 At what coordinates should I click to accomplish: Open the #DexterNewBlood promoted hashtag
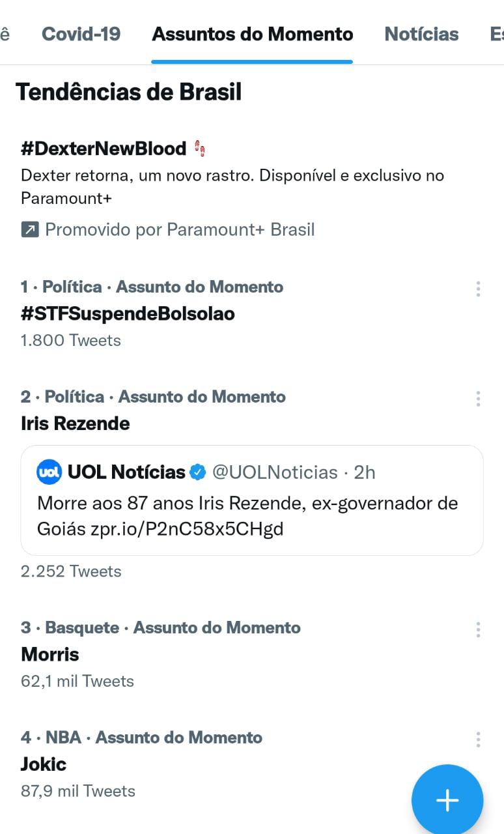pyautogui.click(x=104, y=149)
